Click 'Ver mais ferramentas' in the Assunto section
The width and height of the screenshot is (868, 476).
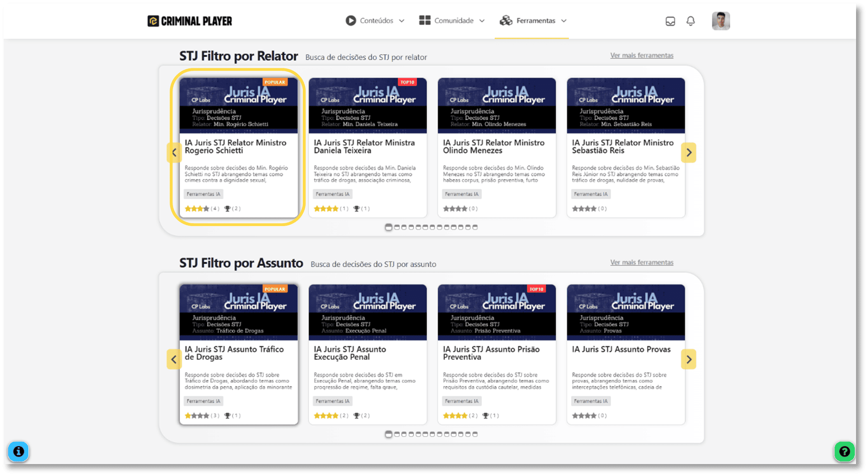[x=641, y=262]
